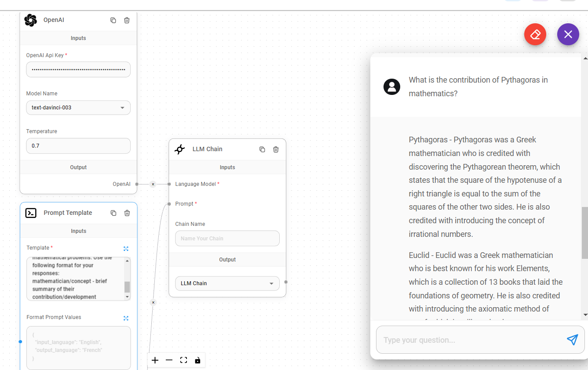The width and height of the screenshot is (588, 370).
Task: Expand the Template editor
Action: point(126,248)
